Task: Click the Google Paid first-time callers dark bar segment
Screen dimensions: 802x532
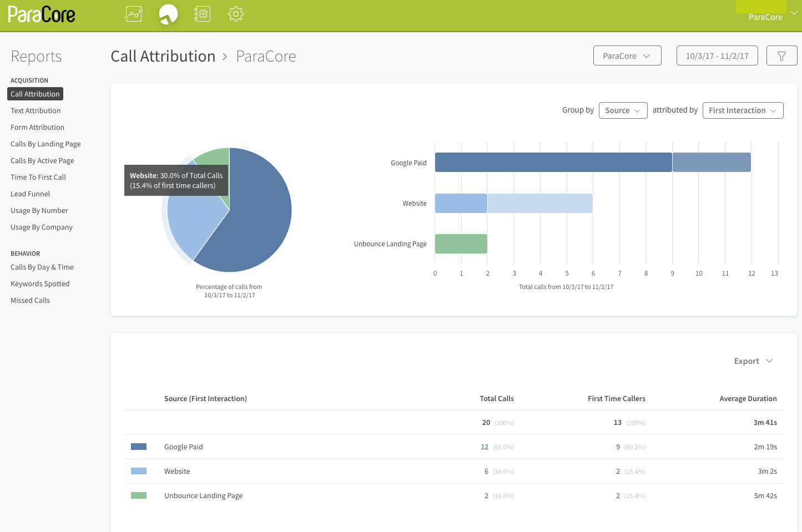Action: tap(553, 162)
